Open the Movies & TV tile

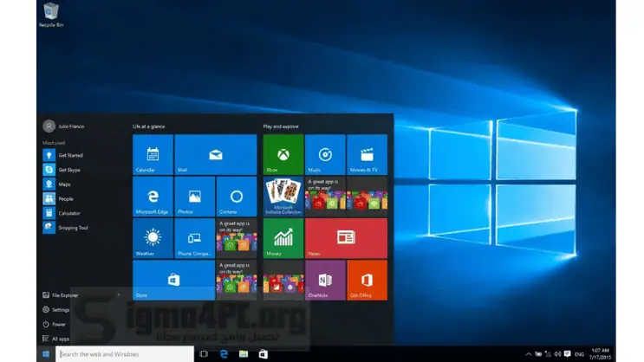tap(367, 155)
